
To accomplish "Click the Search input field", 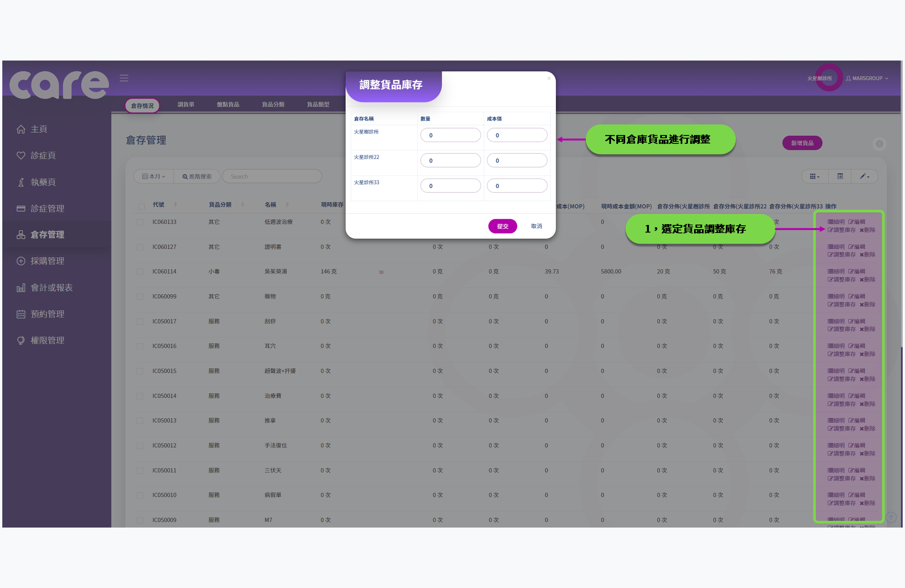I will coord(272,176).
